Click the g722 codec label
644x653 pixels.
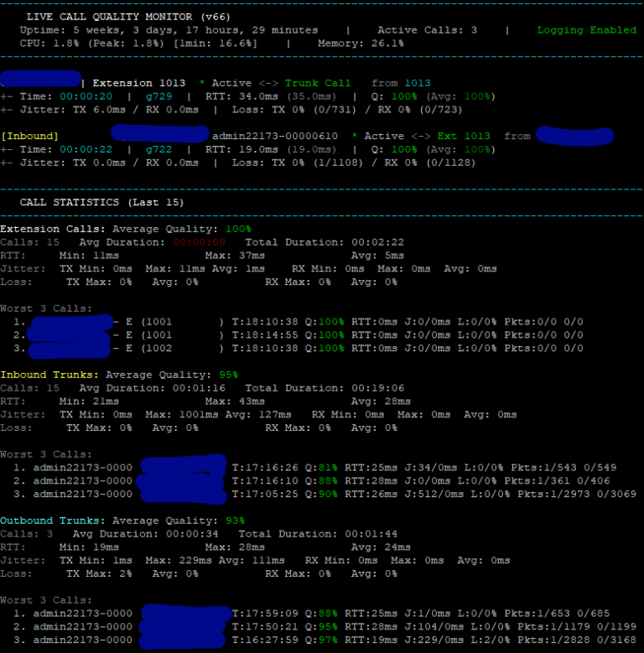pos(158,149)
